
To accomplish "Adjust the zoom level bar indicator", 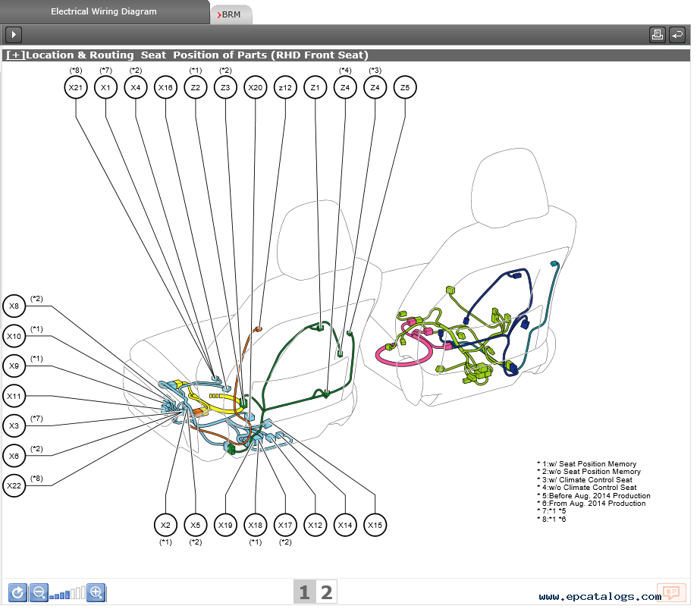I will 67,593.
